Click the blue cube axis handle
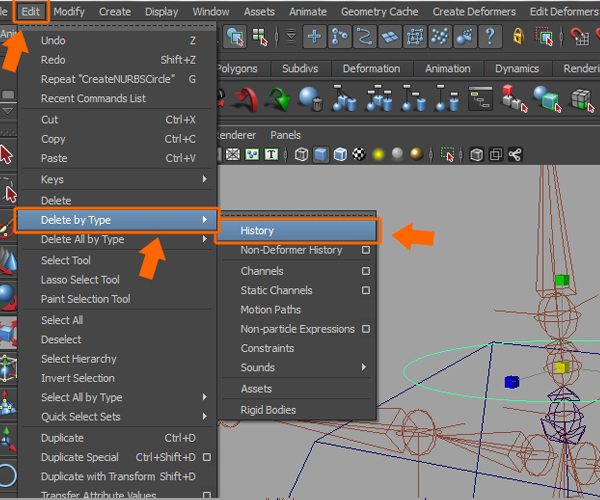The height and width of the screenshot is (500, 600). [512, 382]
